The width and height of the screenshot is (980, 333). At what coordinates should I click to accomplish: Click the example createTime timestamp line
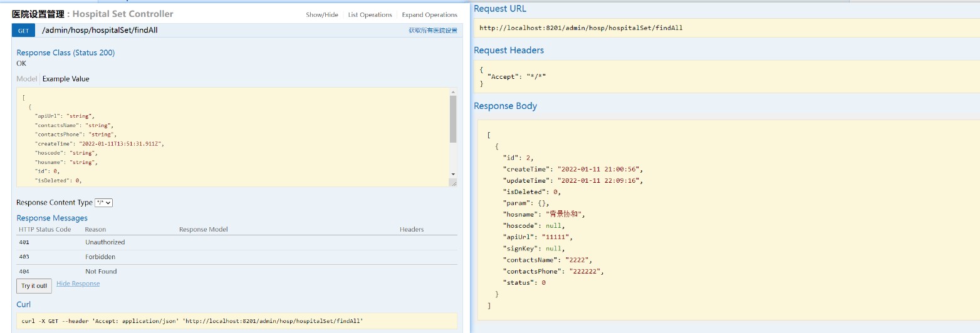pos(99,143)
